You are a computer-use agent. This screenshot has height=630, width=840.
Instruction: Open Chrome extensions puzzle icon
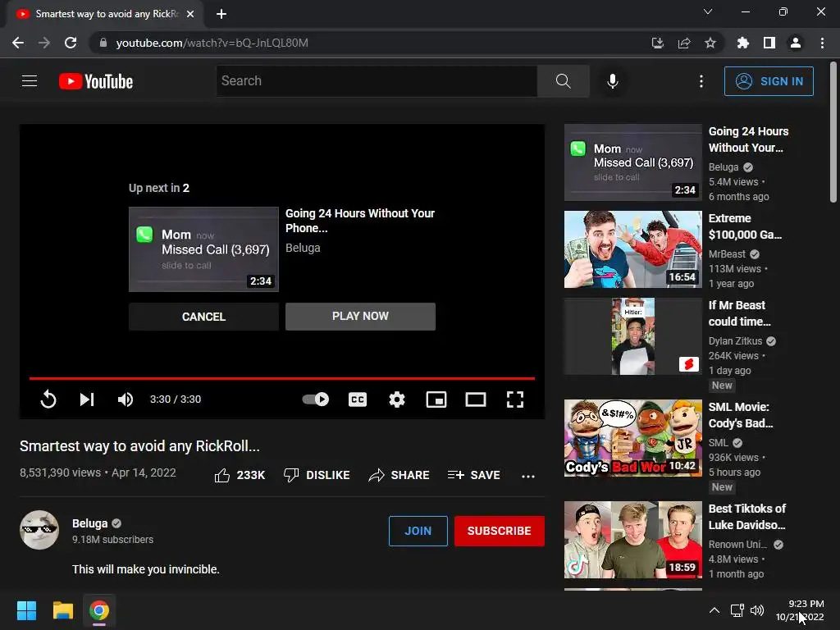point(743,43)
